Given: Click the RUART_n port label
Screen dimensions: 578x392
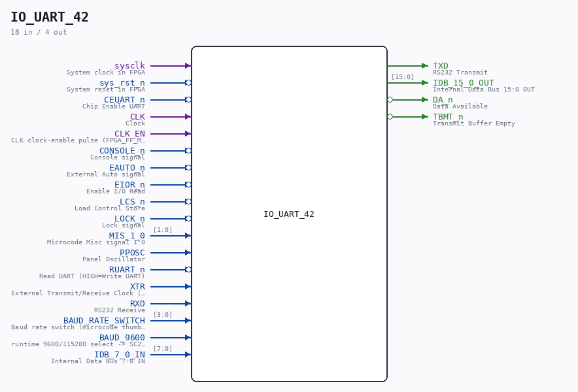Looking at the screenshot, I should pyautogui.click(x=127, y=269).
